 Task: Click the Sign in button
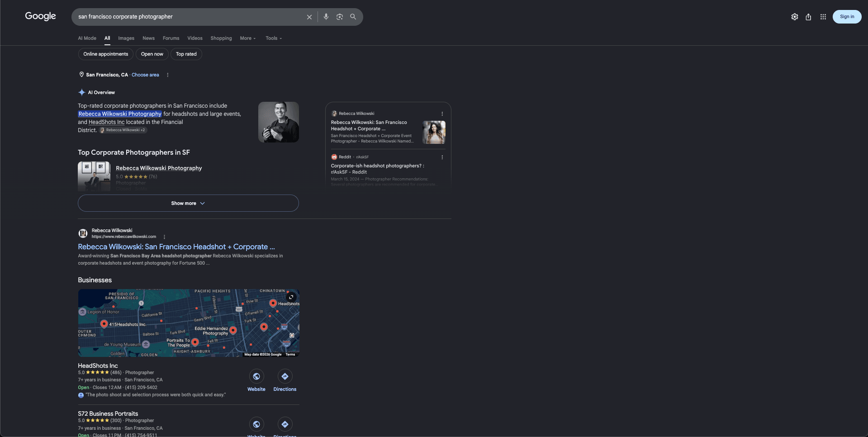click(847, 17)
